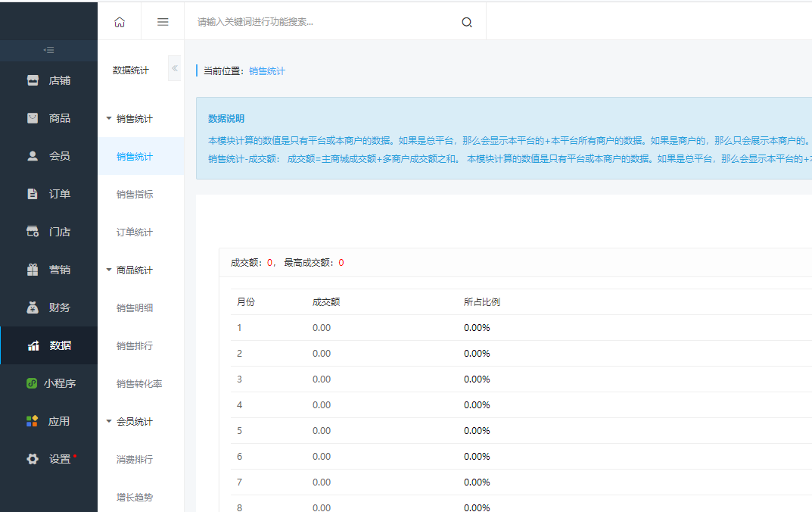
Task: Open the 小程序 mini program section
Action: tap(49, 383)
